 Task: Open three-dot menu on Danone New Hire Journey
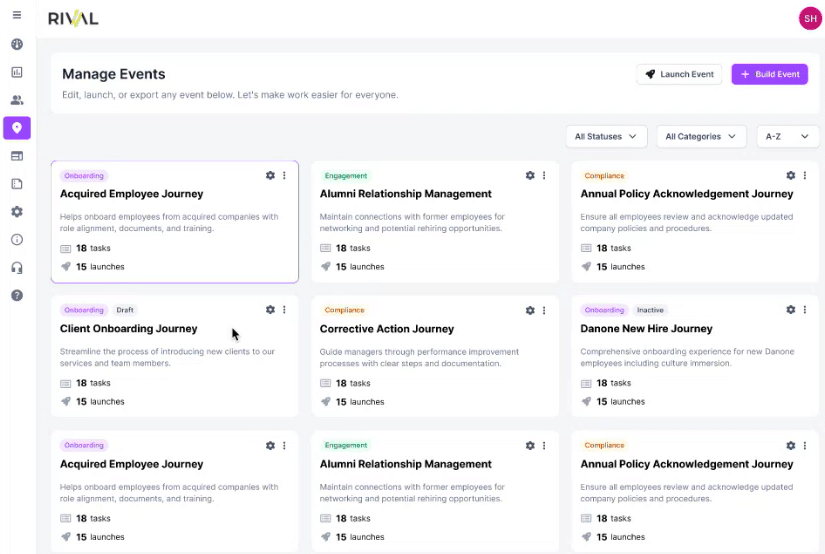pos(804,310)
